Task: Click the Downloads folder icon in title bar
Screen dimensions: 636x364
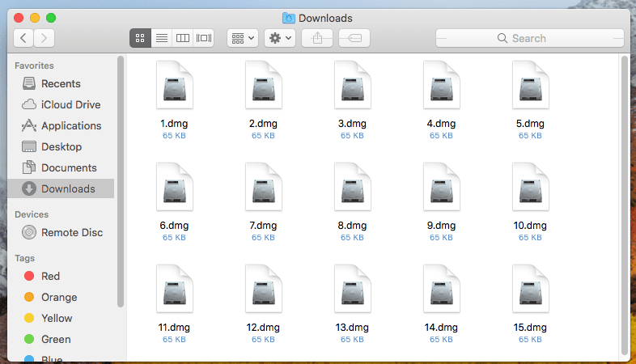Action: coord(289,18)
